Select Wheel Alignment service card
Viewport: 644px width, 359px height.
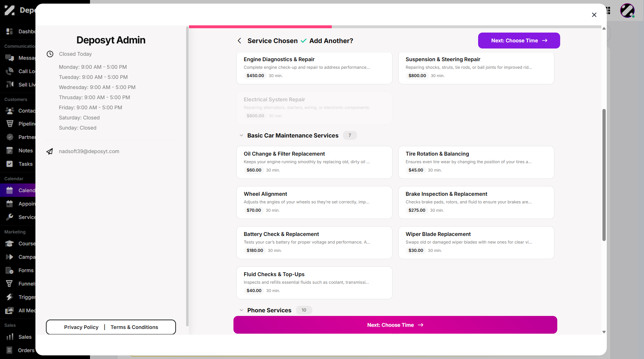click(x=314, y=202)
